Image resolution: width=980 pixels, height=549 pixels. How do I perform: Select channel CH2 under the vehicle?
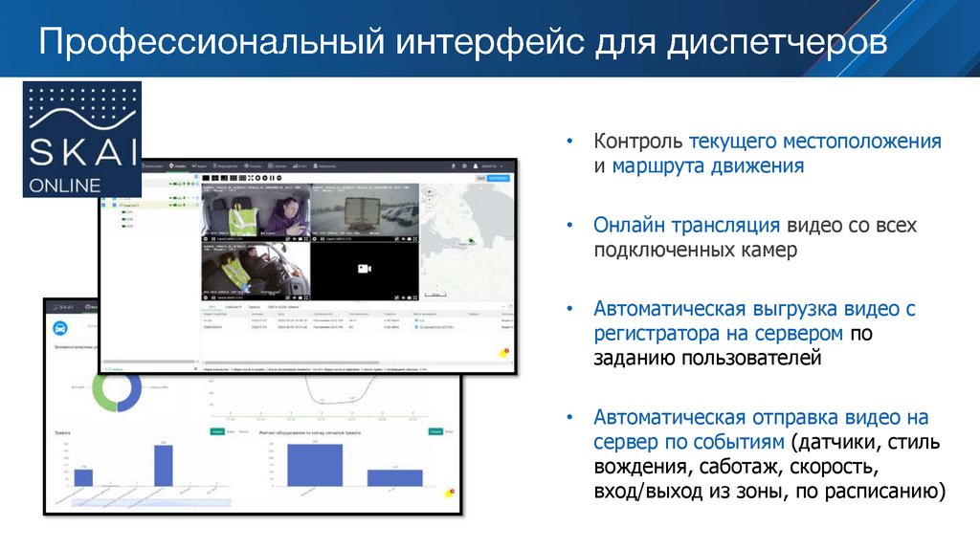[127, 219]
